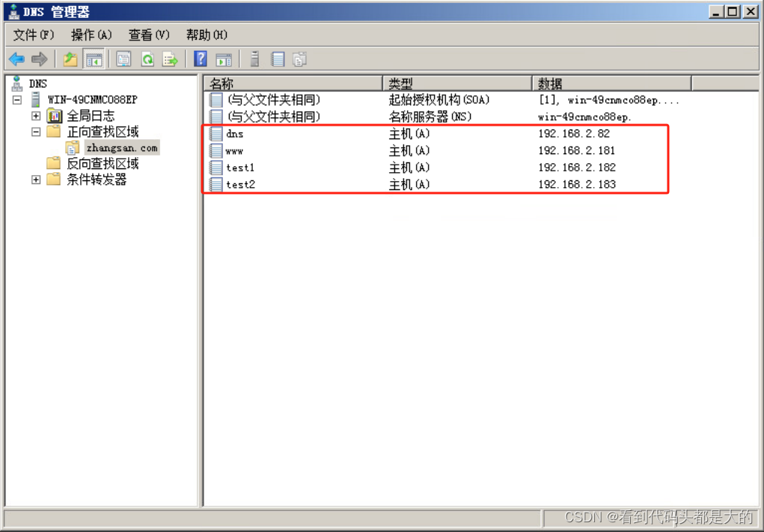Sort by the 类型 column header

click(457, 83)
